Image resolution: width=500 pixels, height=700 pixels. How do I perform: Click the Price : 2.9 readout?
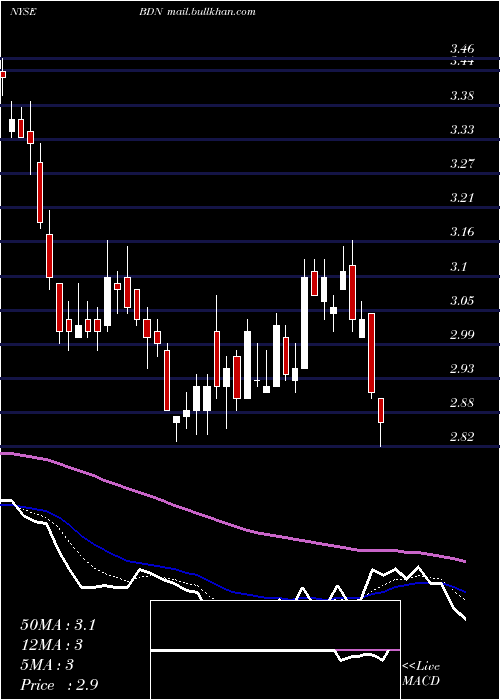59,685
